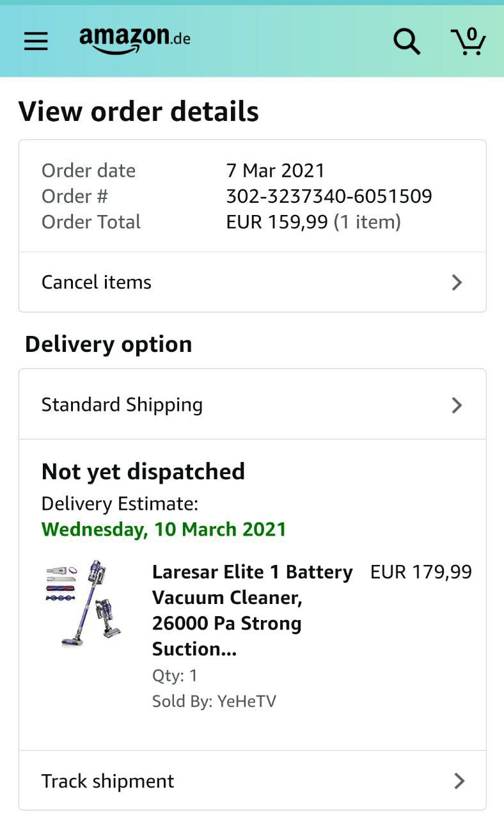The height and width of the screenshot is (819, 504).
Task: Click the Laresar Elite 1 product title
Action: coord(252,610)
